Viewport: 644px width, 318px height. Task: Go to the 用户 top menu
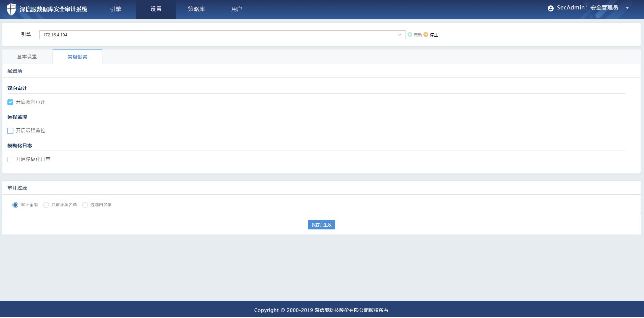[237, 9]
